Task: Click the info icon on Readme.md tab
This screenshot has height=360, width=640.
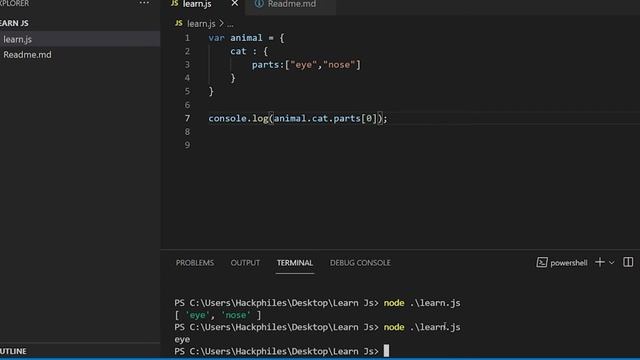Action: pos(259,4)
